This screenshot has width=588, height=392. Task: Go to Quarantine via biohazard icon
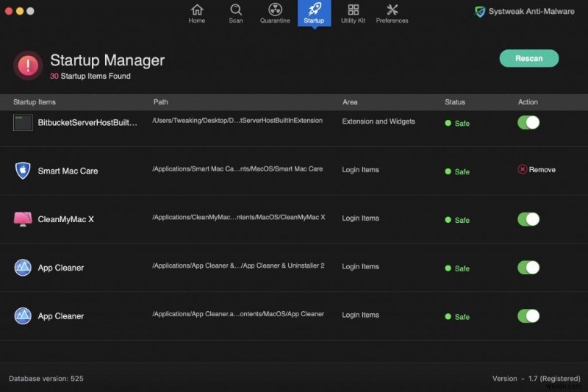click(275, 10)
